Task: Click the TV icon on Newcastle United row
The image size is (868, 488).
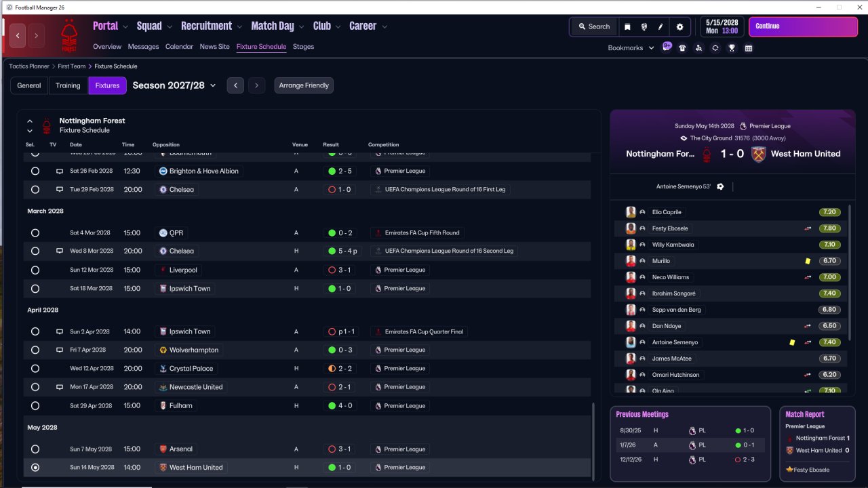Action: (60, 387)
